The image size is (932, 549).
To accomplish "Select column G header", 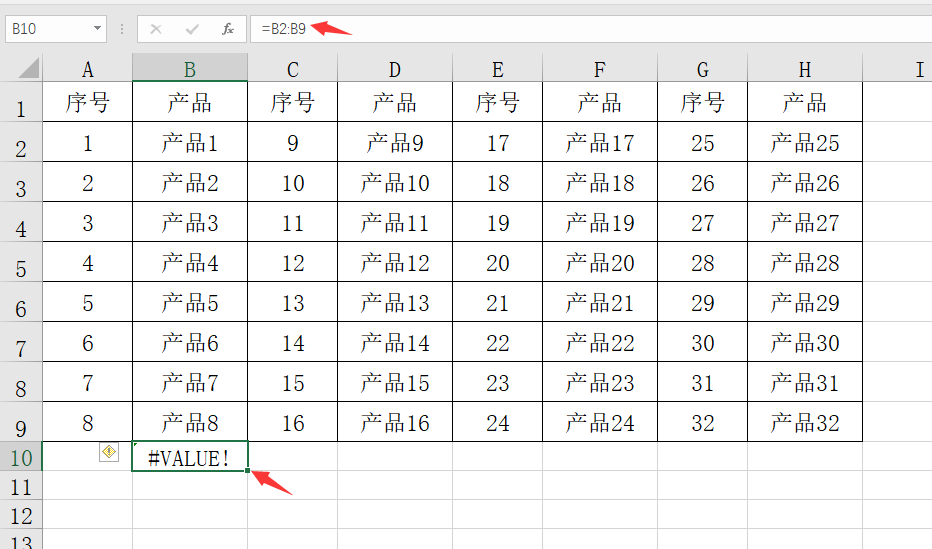I will click(703, 68).
